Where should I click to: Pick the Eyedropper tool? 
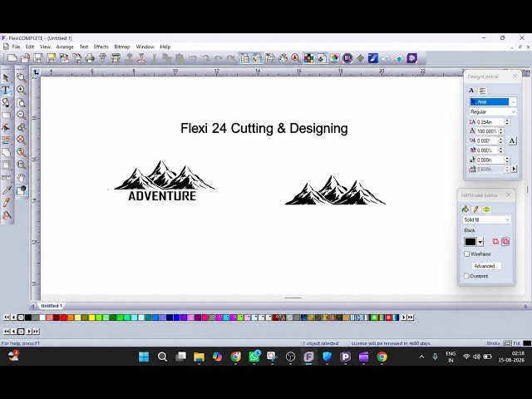click(7, 190)
